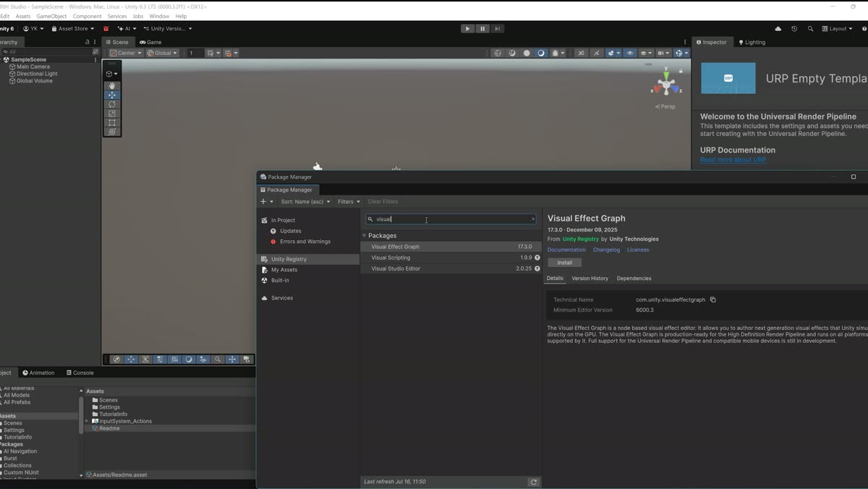The image size is (868, 489).
Task: Open the Services menu
Action: 117,16
